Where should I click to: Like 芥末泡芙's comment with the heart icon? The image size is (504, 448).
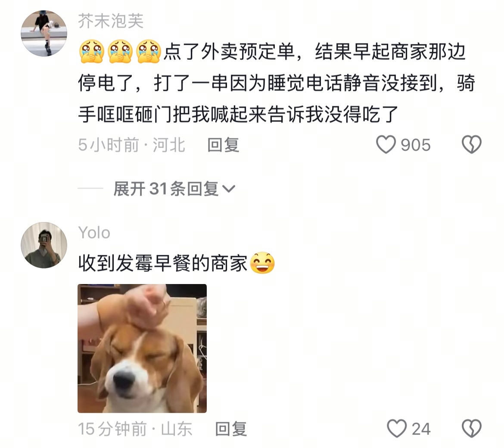point(386,145)
